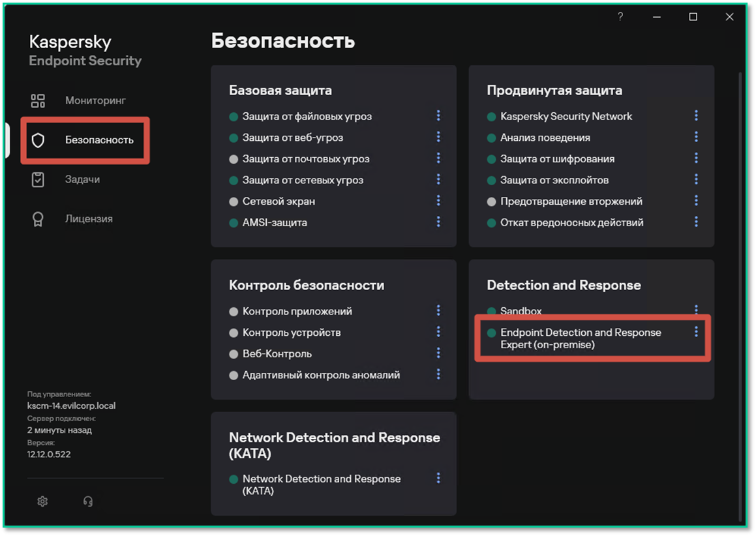This screenshot has height=536, width=756.
Task: Click green status dot of Endpoint Detection and Response Expert
Action: 492,333
